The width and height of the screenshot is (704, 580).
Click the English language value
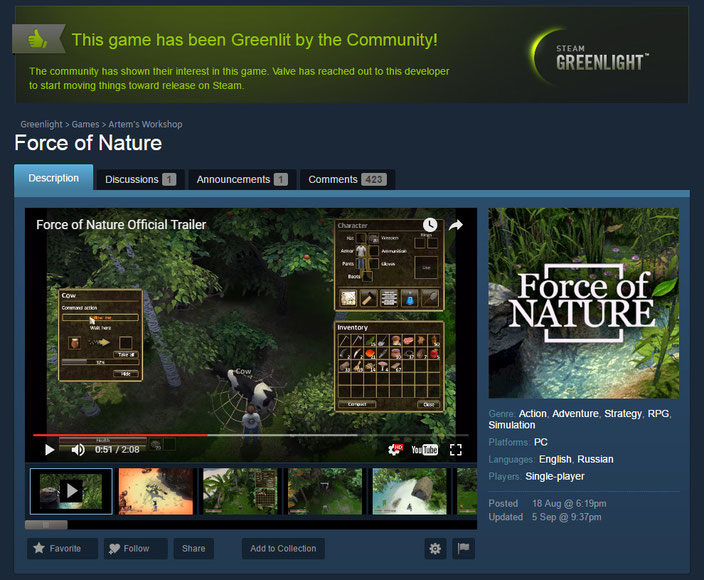[555, 459]
